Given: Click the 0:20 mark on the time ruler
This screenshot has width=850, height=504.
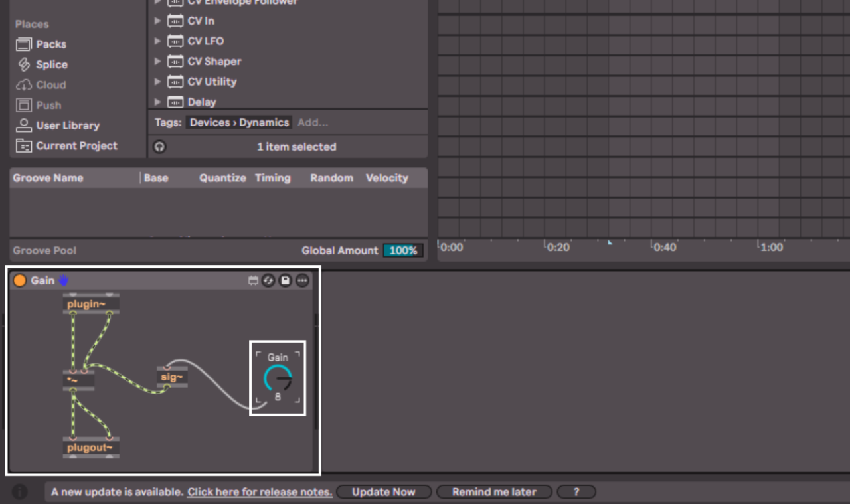Looking at the screenshot, I should point(558,247).
